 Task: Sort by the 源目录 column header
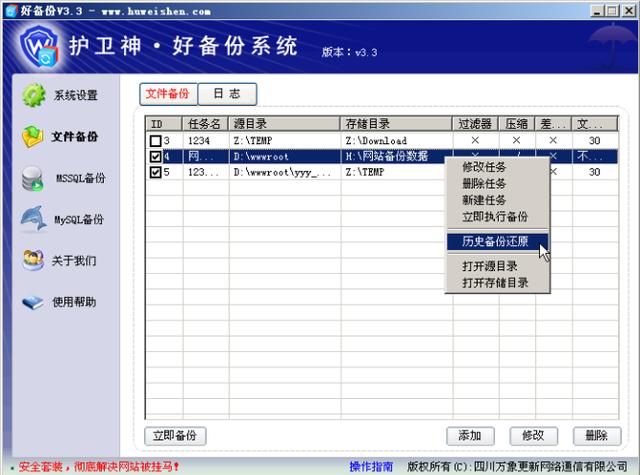[x=284, y=124]
